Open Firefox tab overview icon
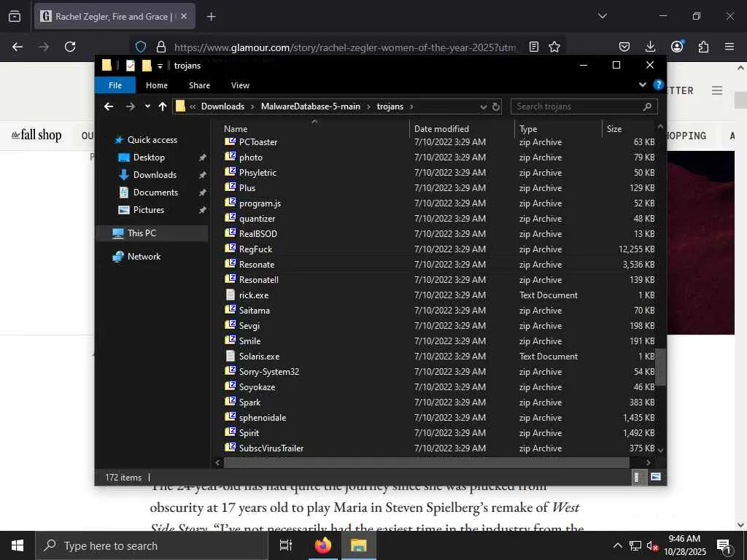The image size is (747, 560). (x=15, y=17)
